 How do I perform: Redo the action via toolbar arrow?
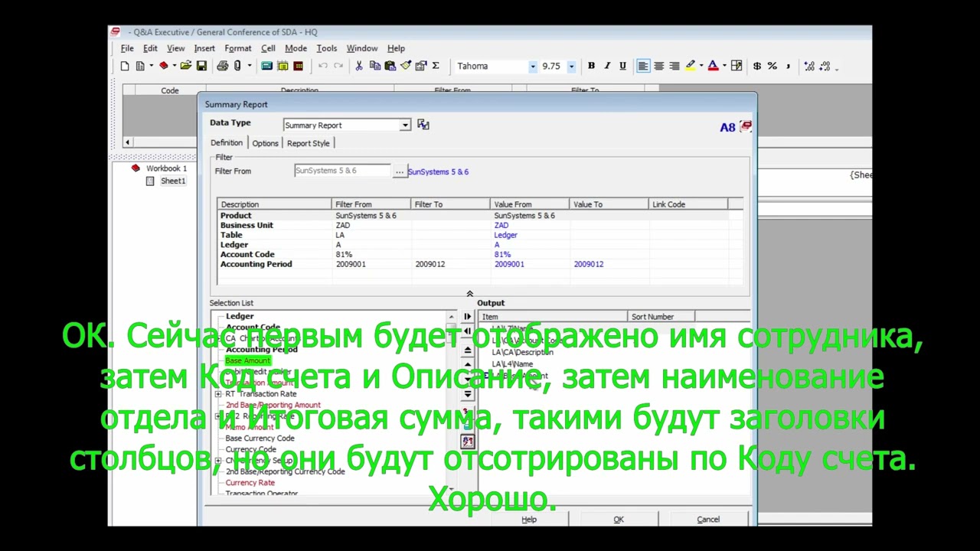[x=338, y=66]
